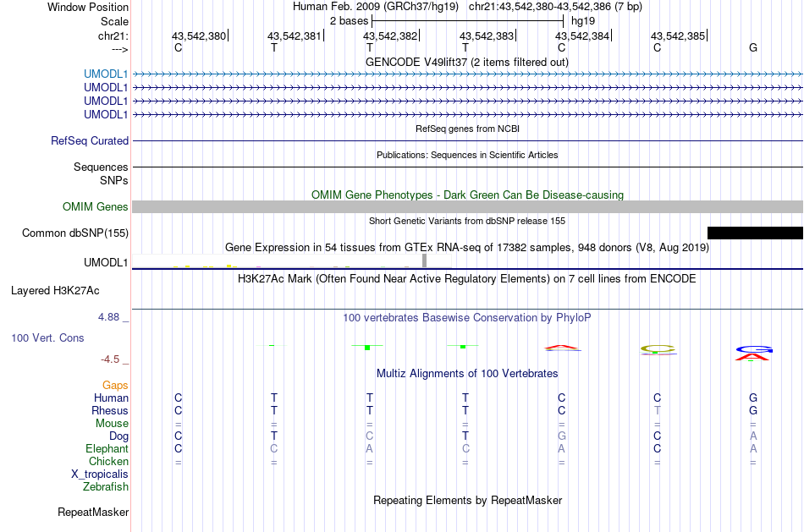Screen dimensions: 804x532
Task: Click position label 43,542,383
Action: [486, 36]
